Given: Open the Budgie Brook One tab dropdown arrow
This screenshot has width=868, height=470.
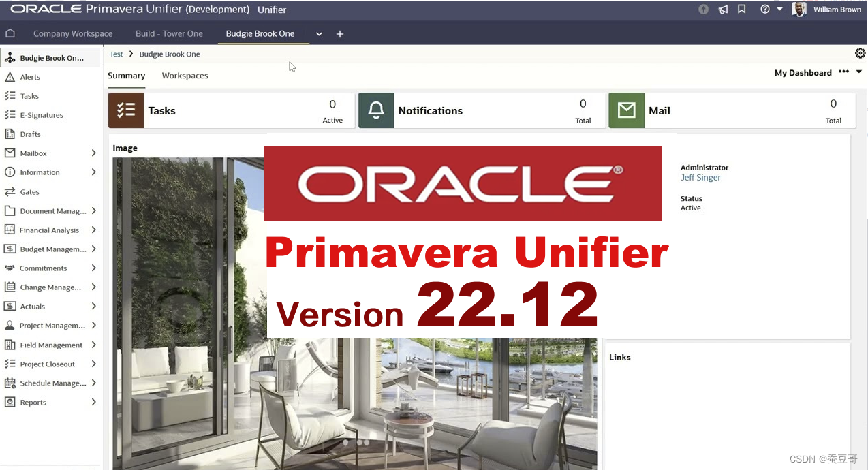Looking at the screenshot, I should (x=318, y=33).
